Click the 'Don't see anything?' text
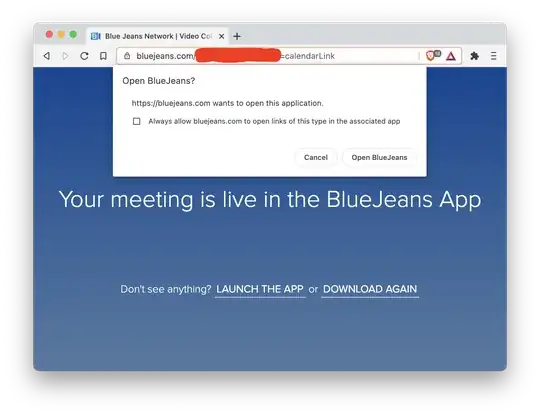540x415 pixels. pos(166,289)
